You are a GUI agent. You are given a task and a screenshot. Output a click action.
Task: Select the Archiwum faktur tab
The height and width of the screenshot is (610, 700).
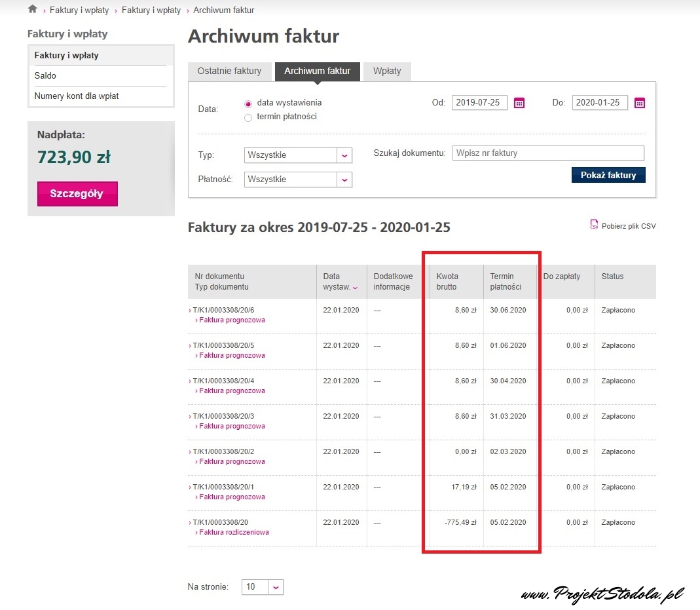(x=317, y=71)
